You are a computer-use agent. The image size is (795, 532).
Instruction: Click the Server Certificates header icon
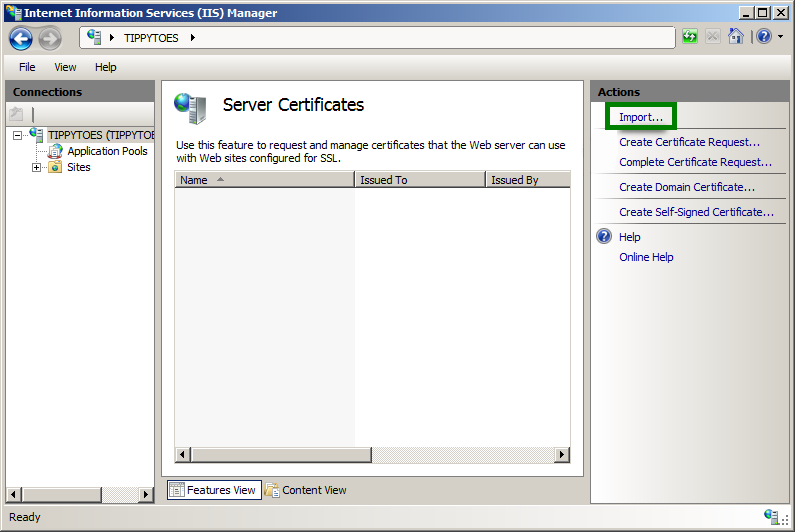(191, 108)
